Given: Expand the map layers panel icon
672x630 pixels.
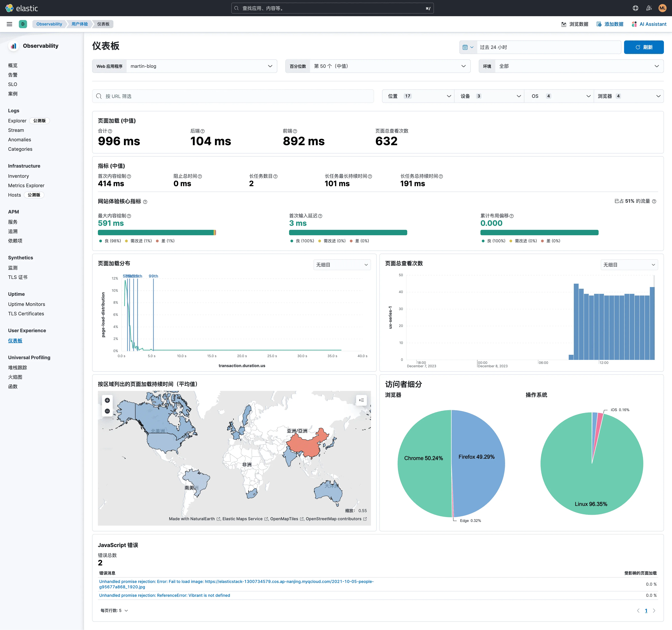Looking at the screenshot, I should 361,400.
